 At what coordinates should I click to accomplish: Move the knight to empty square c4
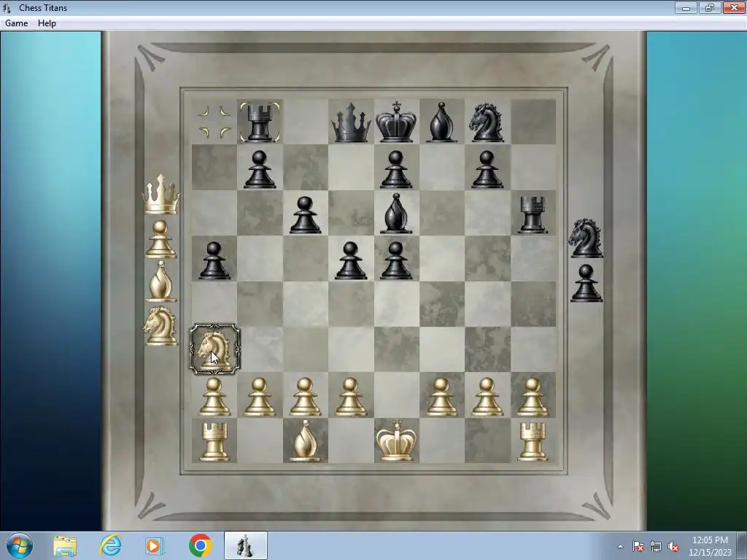tap(305, 304)
